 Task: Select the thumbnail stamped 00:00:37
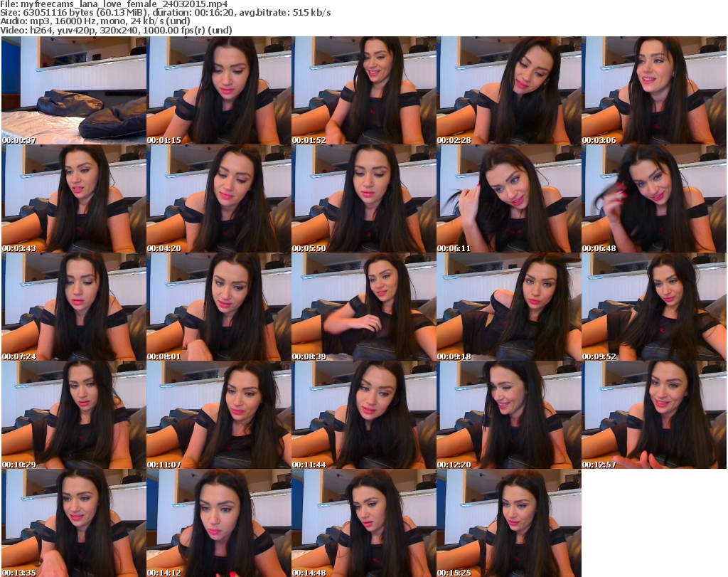pos(74,90)
